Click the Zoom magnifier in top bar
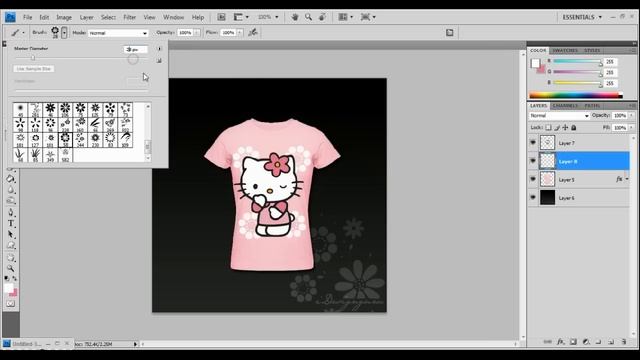This screenshot has width=640, height=360. click(x=309, y=17)
